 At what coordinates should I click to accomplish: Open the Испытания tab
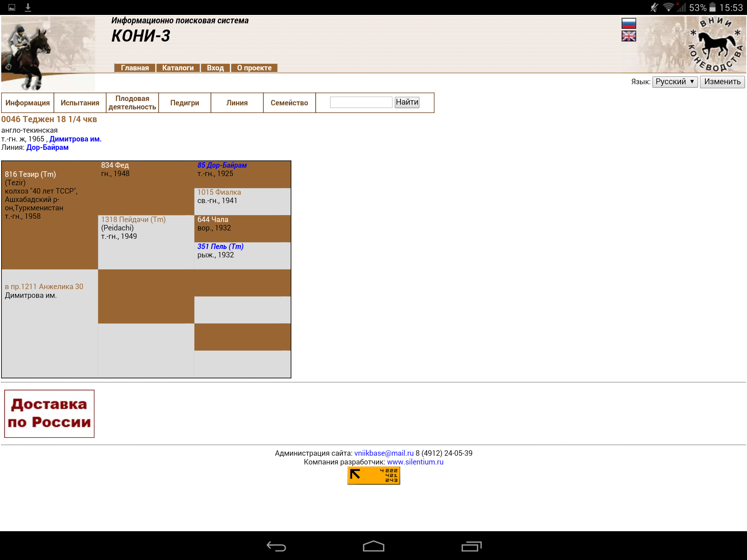pyautogui.click(x=80, y=103)
